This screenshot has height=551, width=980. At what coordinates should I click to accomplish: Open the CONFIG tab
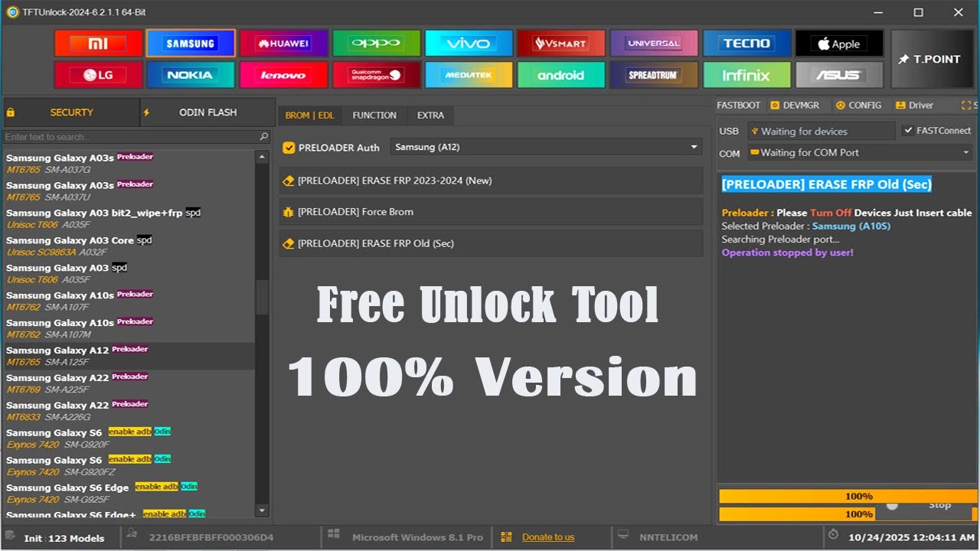(x=858, y=106)
